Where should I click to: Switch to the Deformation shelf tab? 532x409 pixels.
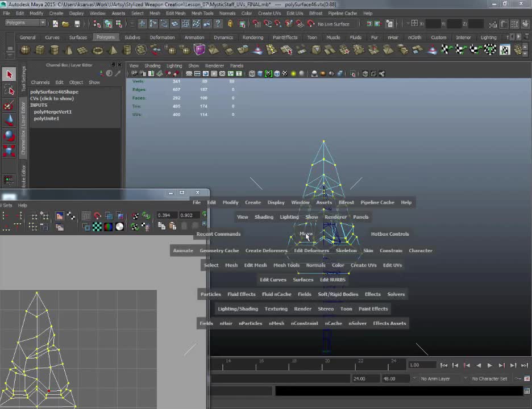click(162, 37)
